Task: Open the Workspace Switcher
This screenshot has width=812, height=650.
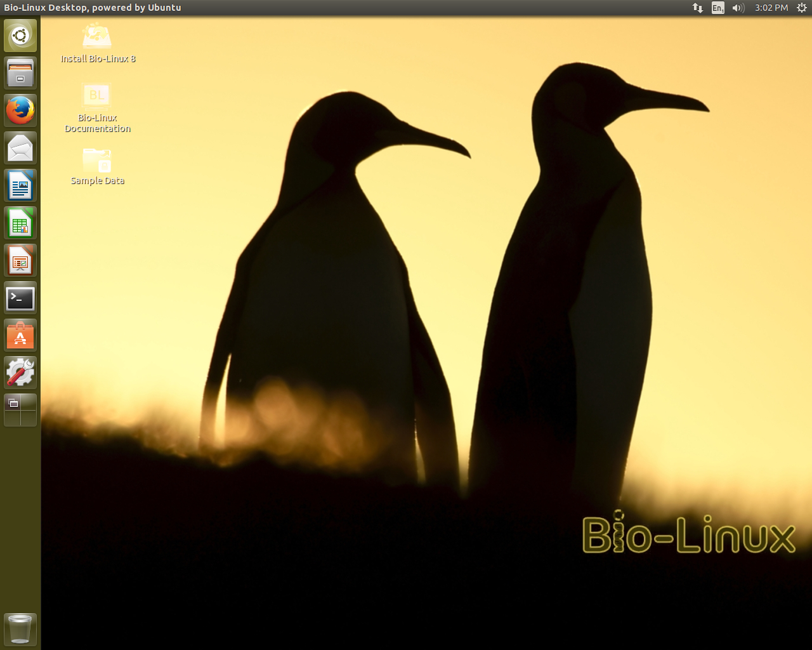Action: point(20,410)
